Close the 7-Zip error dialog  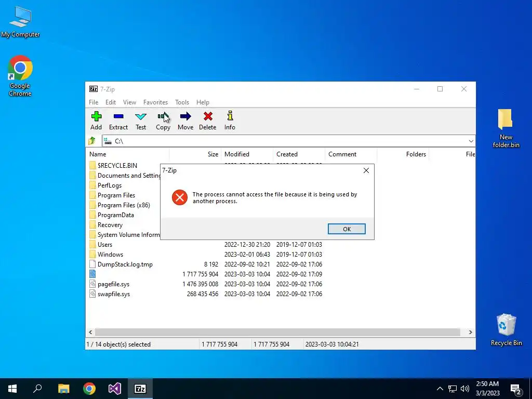click(366, 170)
